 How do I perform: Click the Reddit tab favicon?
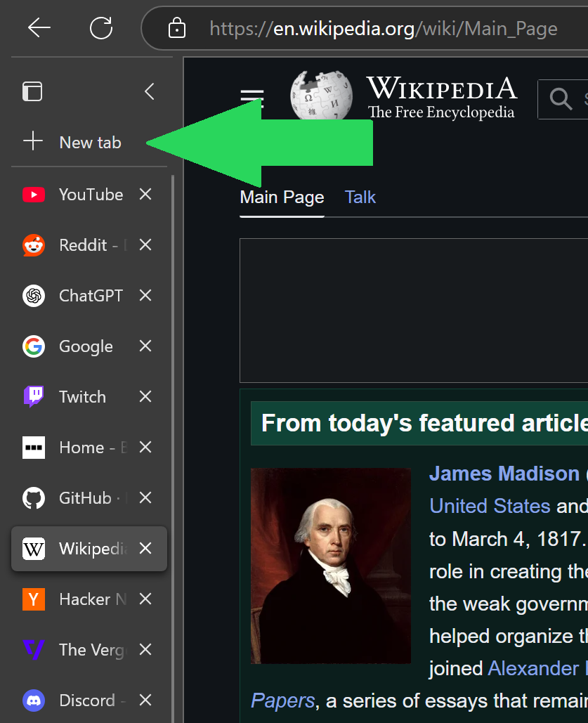tap(33, 245)
